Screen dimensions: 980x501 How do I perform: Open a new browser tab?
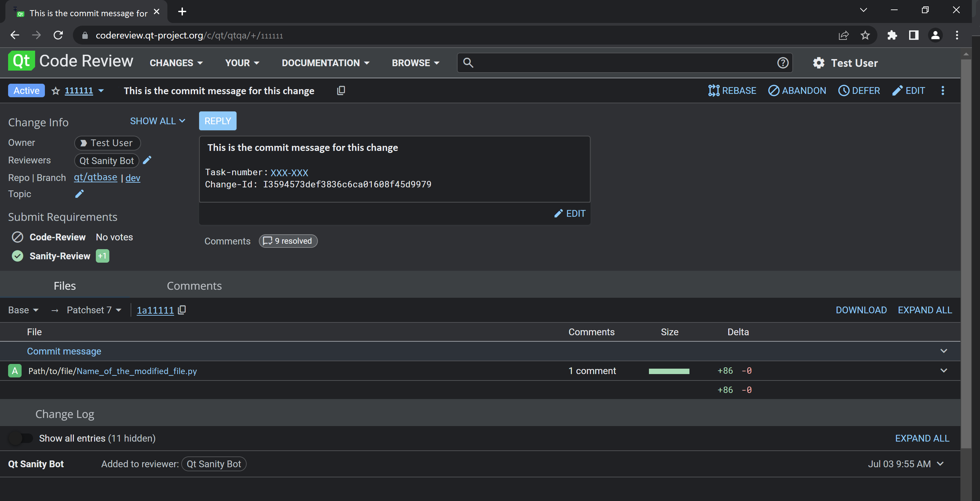tap(182, 11)
